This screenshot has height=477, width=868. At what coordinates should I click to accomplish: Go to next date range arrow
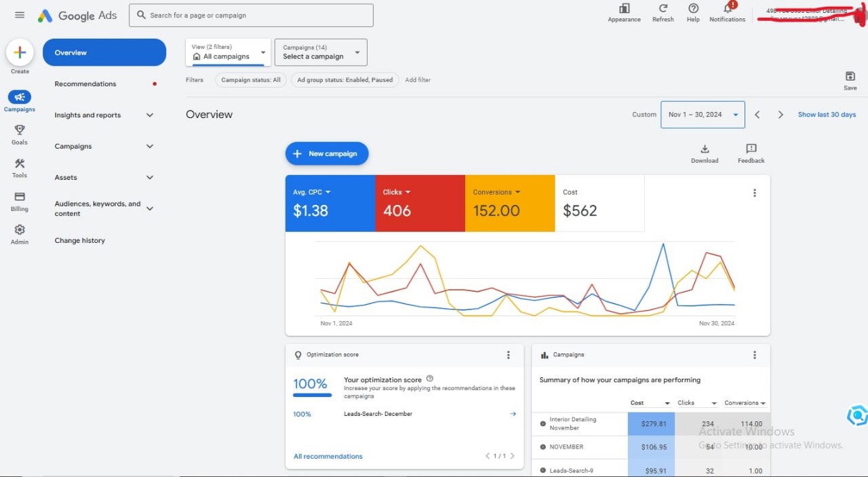coord(781,115)
